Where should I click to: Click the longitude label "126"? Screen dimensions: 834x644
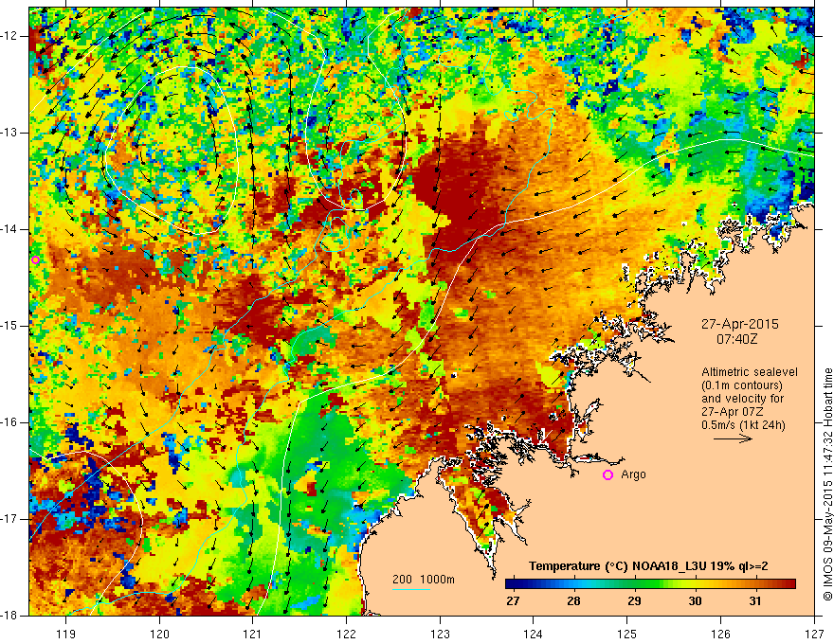720,634
